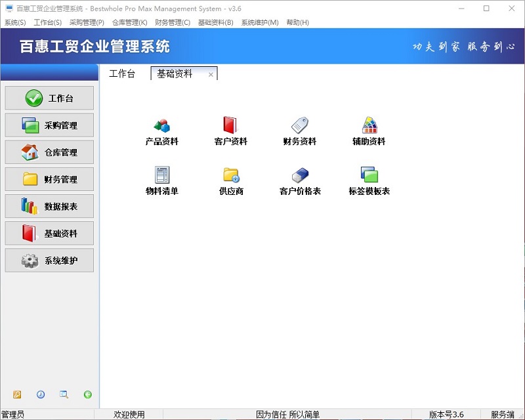Click 版本号3.6 in the status bar
The image size is (525, 420).
point(446,415)
